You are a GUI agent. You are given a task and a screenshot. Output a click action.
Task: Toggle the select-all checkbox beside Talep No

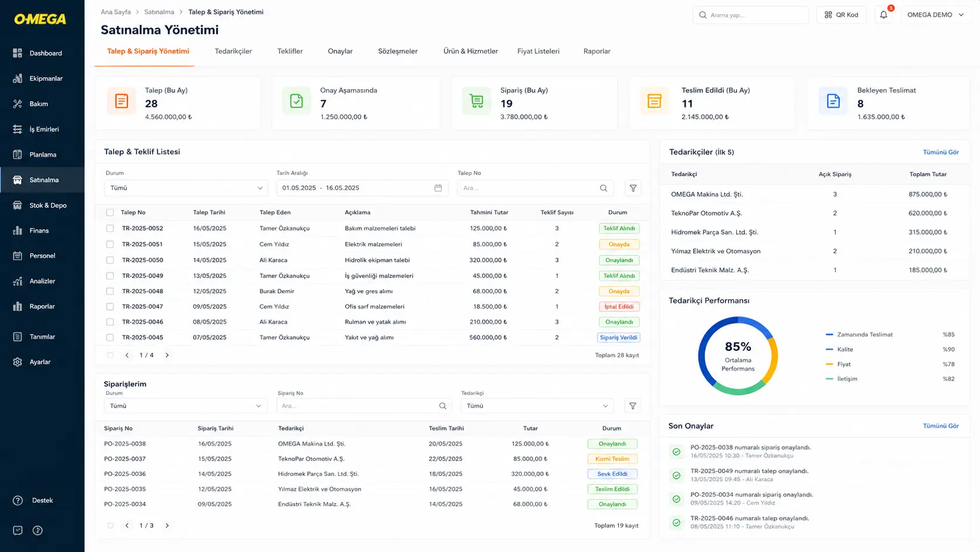[110, 212]
